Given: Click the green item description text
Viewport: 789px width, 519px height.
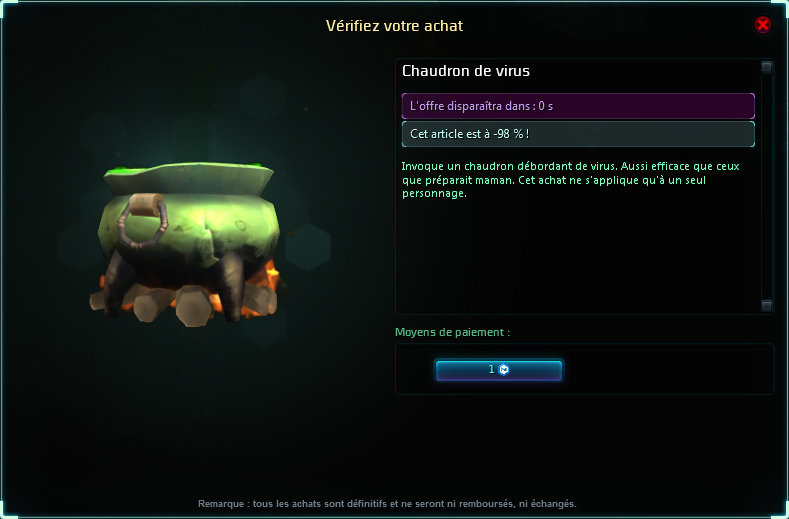Looking at the screenshot, I should coord(571,180).
